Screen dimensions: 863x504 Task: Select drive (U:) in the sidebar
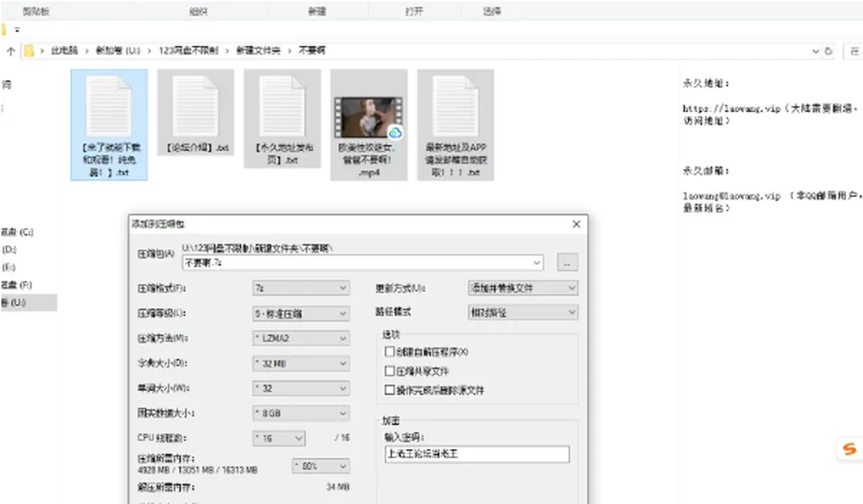28,303
